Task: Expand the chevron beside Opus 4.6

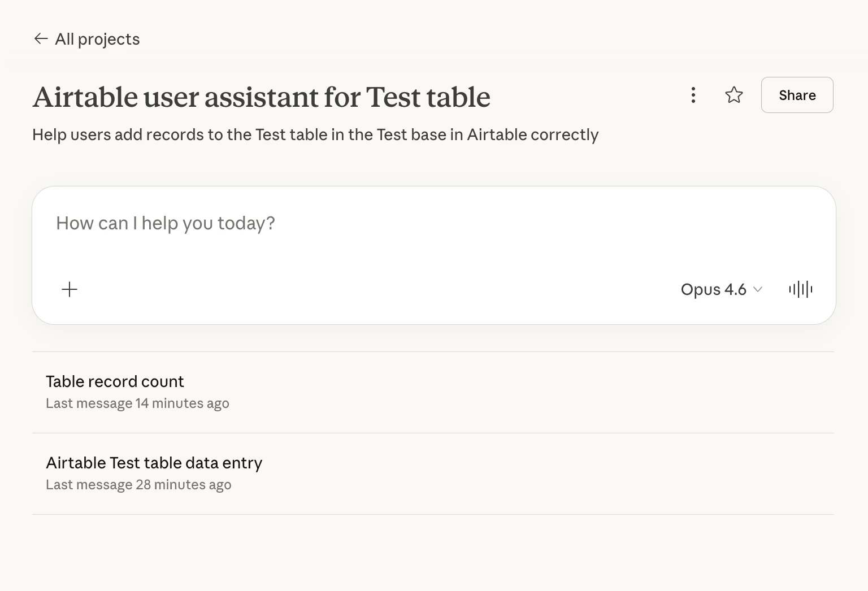Action: point(758,289)
